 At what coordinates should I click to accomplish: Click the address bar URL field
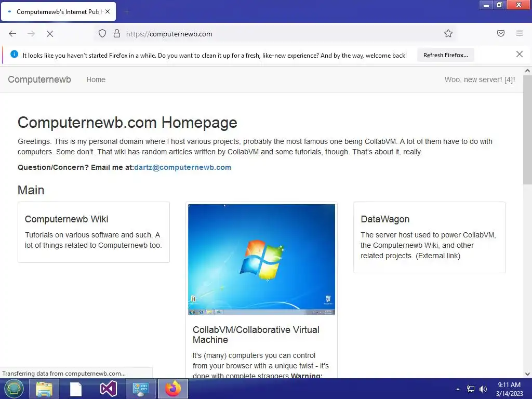(275, 34)
